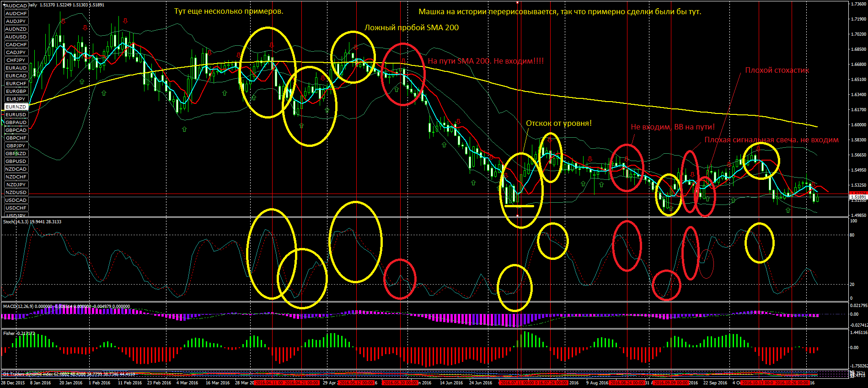Select the AUDJPY symbol button
Screen dimensions: 868x388
(16, 21)
